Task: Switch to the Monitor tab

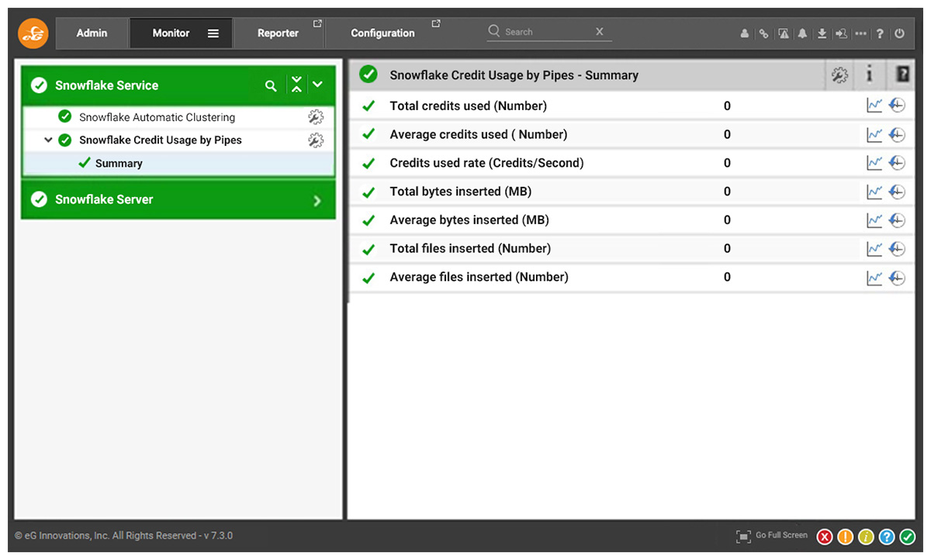Action: [x=171, y=33]
